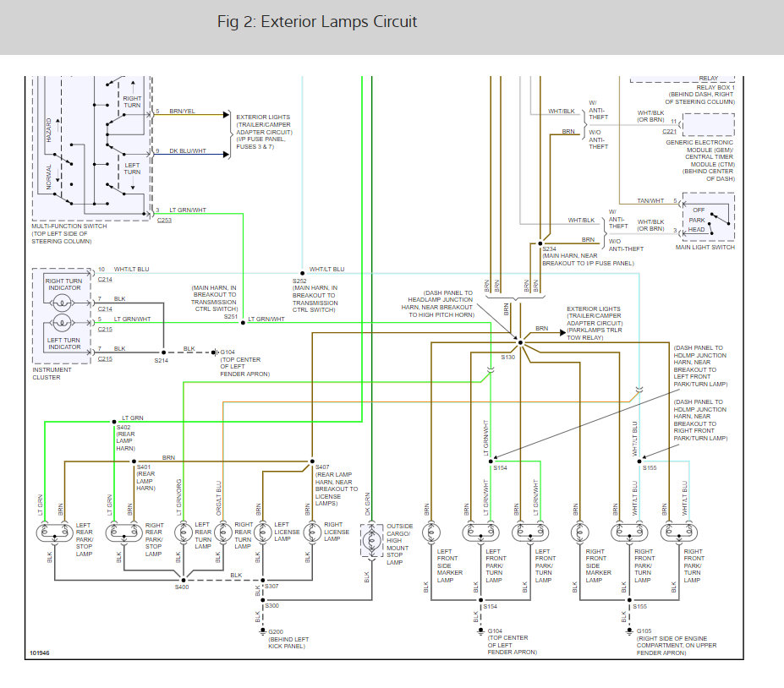This screenshot has width=784, height=688.
Task: Click the Left License Lamp bulb symbol
Action: tap(262, 532)
